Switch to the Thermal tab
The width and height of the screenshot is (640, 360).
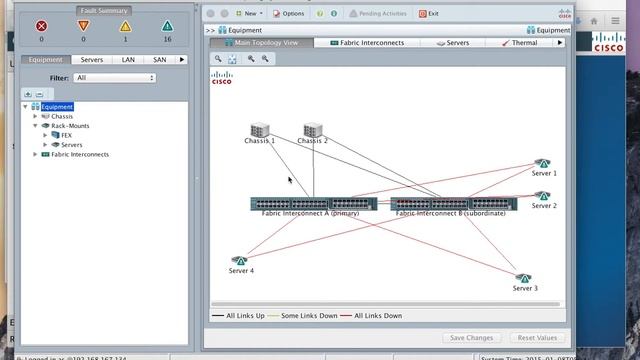click(x=520, y=42)
